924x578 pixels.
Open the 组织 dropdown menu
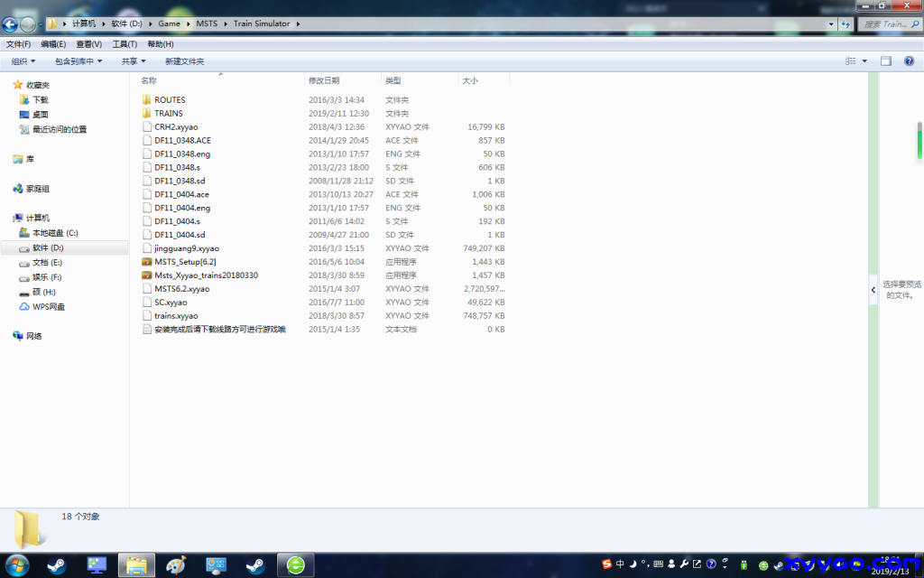point(23,61)
